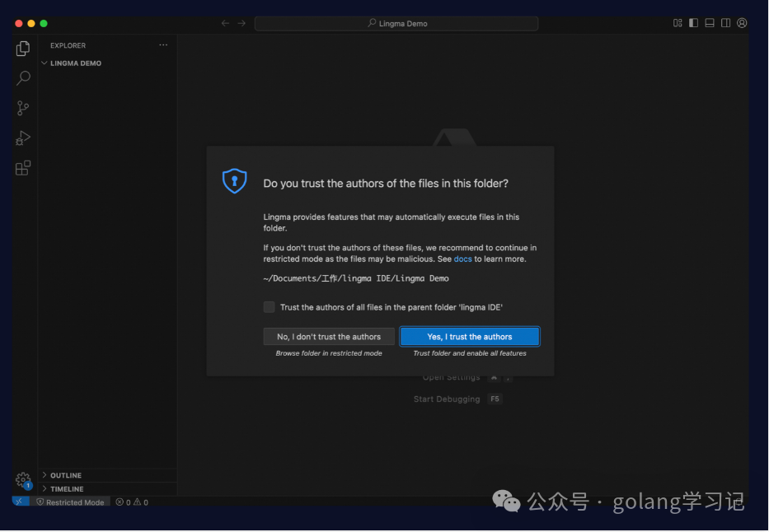Open the Manage gear menu

click(23, 479)
